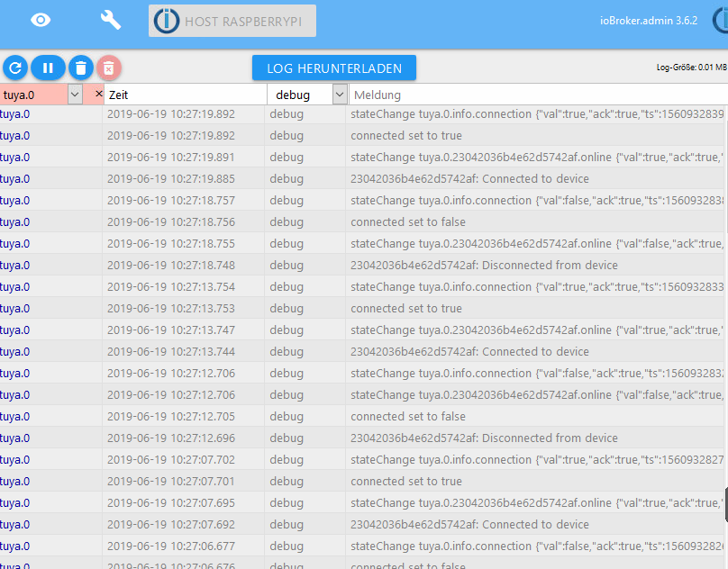The width and height of the screenshot is (728, 569).
Task: Select Disconnected from device message at 10:27:18.748
Action: click(x=484, y=265)
